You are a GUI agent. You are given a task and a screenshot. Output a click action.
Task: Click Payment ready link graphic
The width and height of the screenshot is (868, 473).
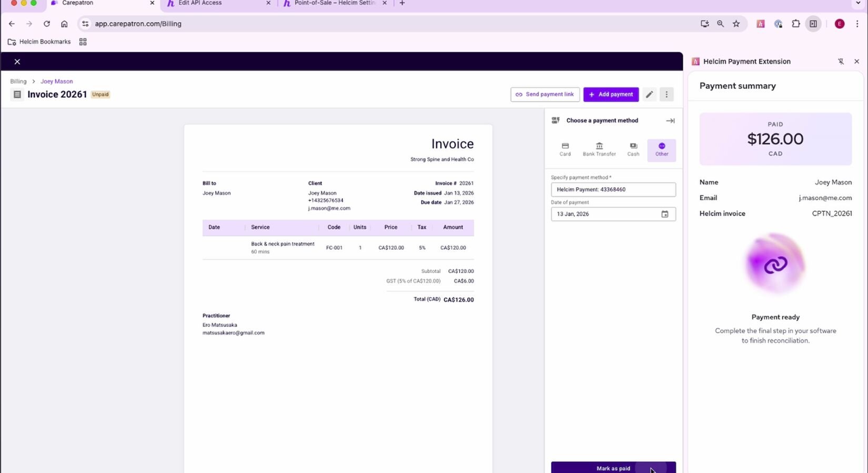pyautogui.click(x=775, y=264)
